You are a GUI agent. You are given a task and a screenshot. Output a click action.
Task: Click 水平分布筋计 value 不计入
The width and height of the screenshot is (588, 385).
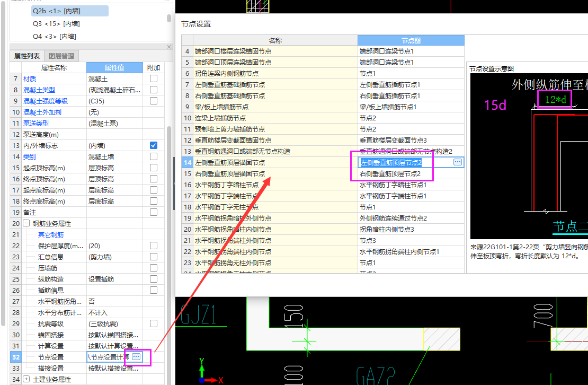(115, 312)
